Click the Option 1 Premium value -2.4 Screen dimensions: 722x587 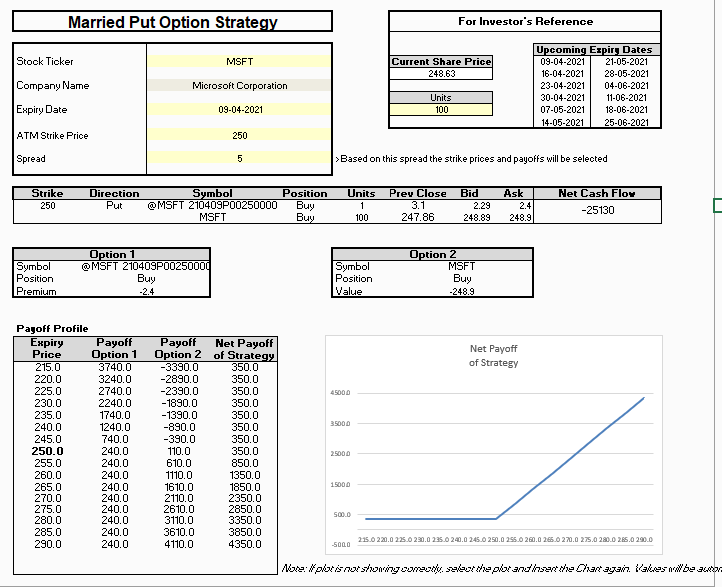pyautogui.click(x=147, y=291)
